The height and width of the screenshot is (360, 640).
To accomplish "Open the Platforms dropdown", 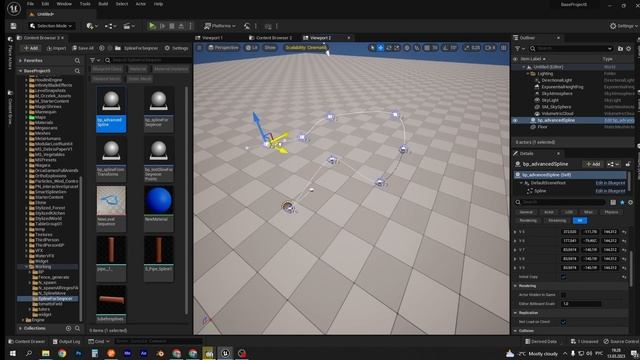I will coord(220,26).
